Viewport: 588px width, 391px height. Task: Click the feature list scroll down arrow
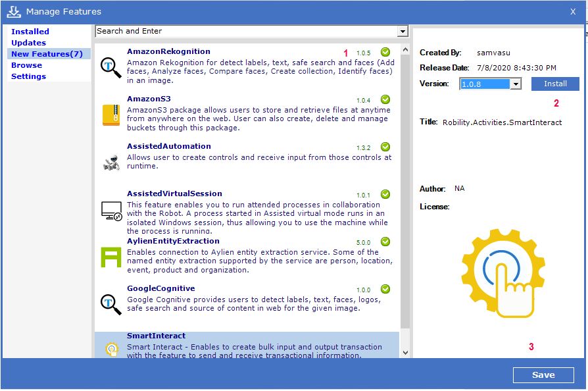tap(404, 353)
